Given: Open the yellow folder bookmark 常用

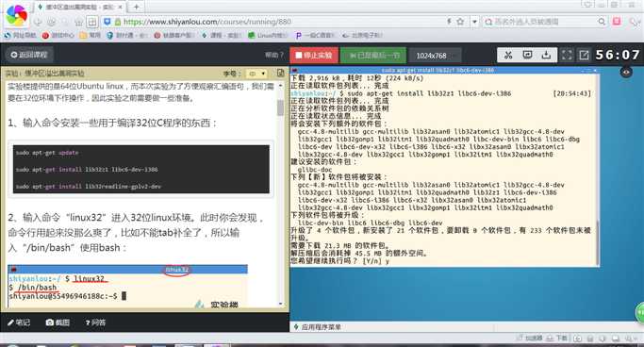Looking at the screenshot, I should click(91, 35).
